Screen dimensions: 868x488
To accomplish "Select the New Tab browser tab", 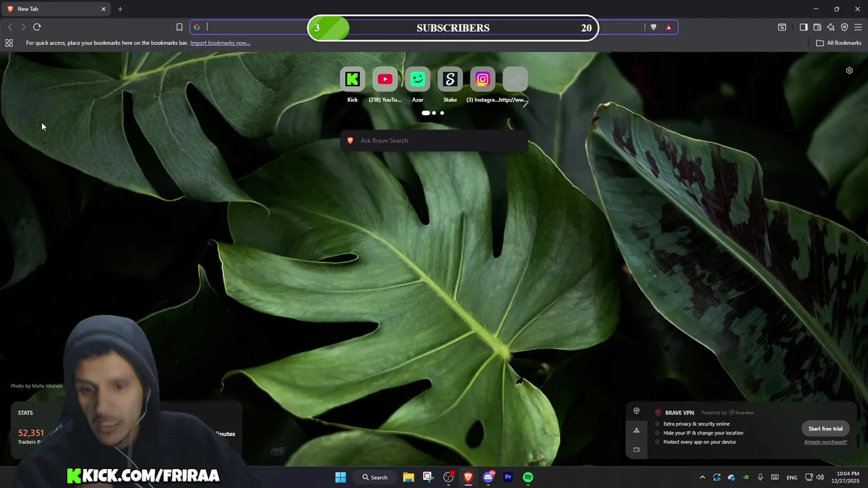I will (56, 9).
